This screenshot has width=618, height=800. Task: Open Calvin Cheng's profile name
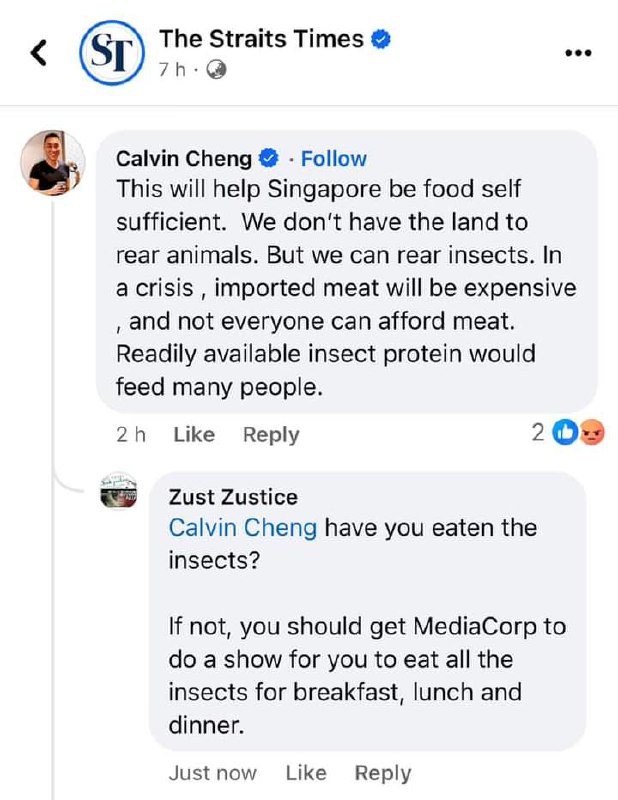coord(185,158)
